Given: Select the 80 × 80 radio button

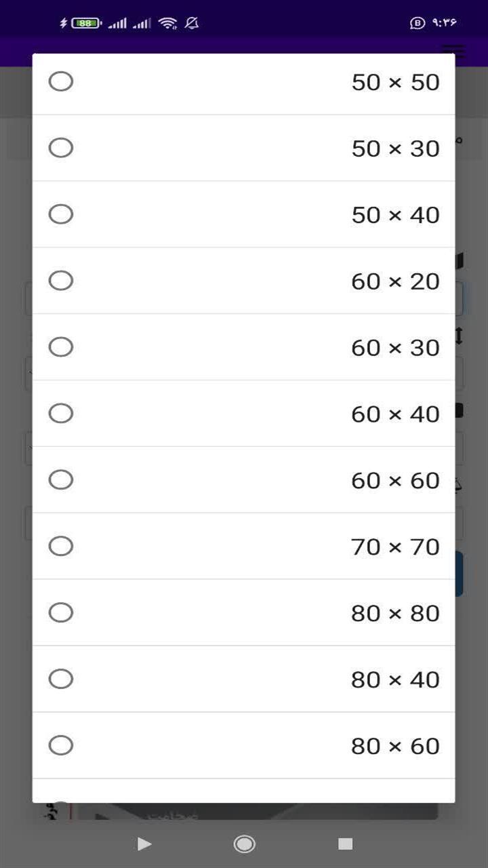Looking at the screenshot, I should [x=61, y=613].
